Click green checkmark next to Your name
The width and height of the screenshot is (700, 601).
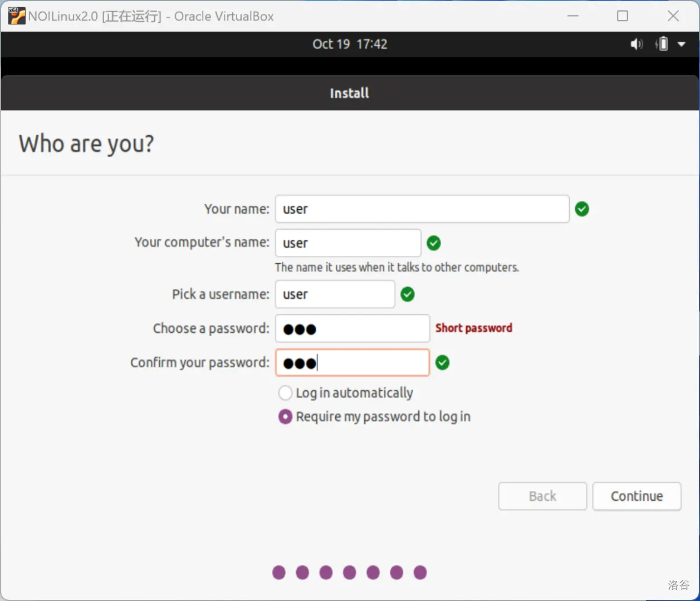point(582,209)
